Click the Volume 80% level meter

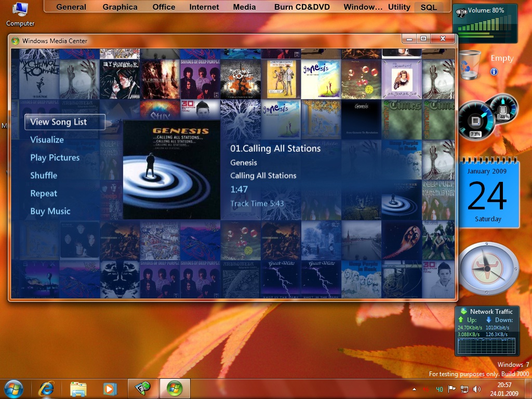[484, 25]
